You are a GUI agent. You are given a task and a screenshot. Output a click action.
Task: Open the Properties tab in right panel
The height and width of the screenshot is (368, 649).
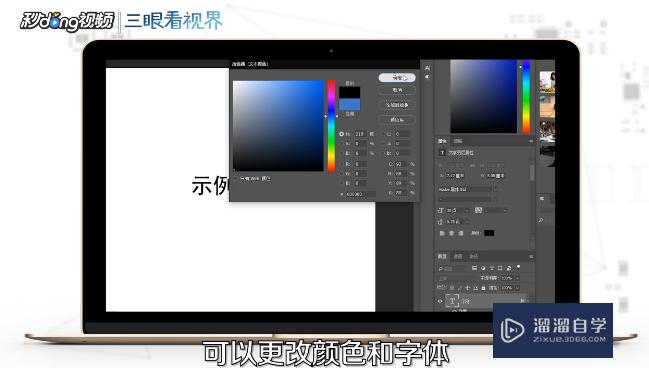pos(442,141)
